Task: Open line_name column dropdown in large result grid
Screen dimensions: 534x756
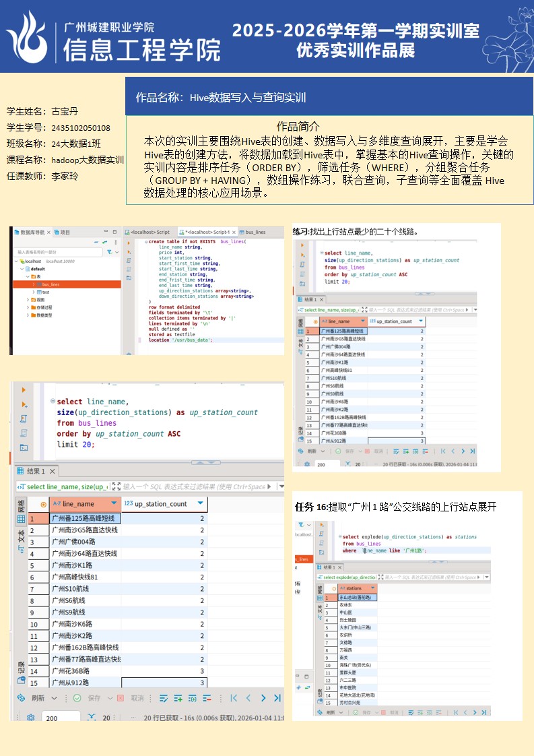Action: click(x=113, y=503)
